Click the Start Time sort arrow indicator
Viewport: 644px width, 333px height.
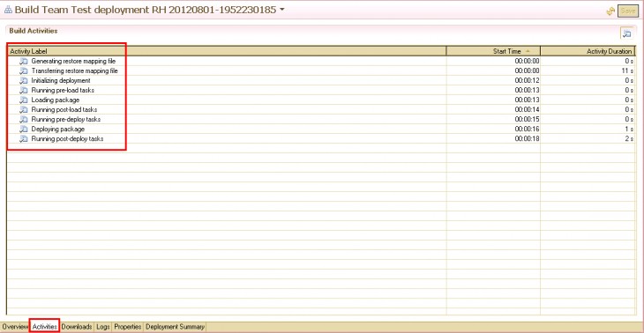[x=528, y=51]
